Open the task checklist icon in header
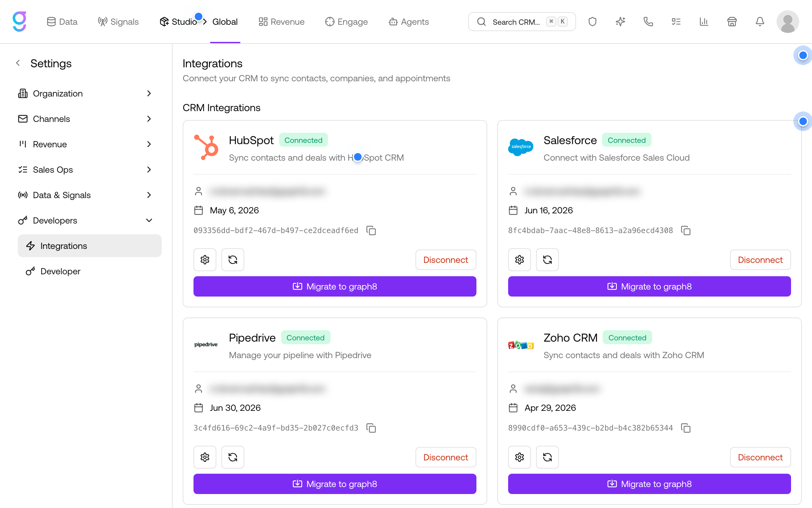Screen dimensions: 812x508 [x=676, y=22]
